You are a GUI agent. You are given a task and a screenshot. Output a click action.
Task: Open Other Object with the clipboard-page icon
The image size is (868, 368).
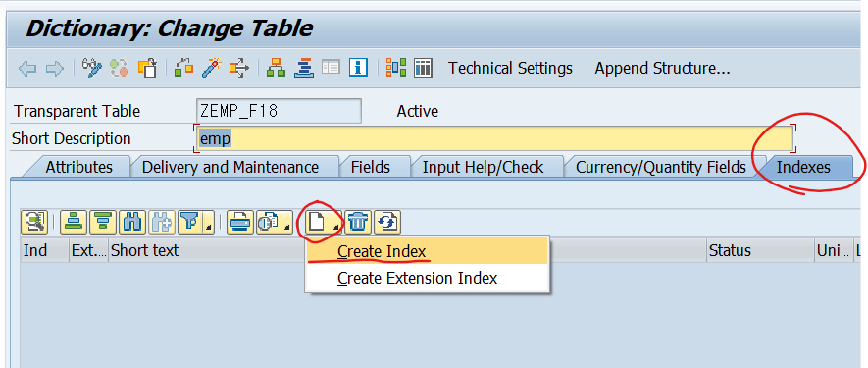point(148,68)
